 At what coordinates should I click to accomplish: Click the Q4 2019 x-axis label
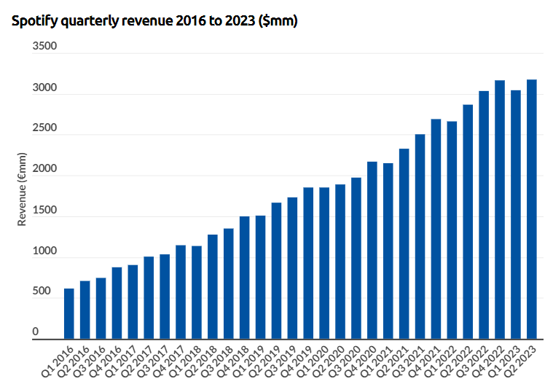point(297,361)
